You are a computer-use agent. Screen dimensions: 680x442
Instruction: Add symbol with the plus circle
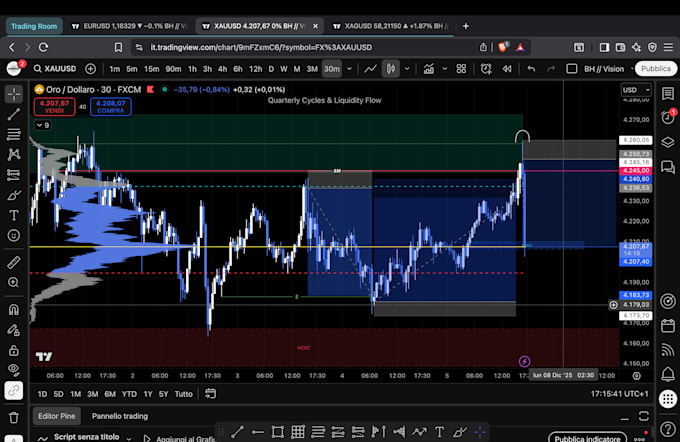coord(90,69)
